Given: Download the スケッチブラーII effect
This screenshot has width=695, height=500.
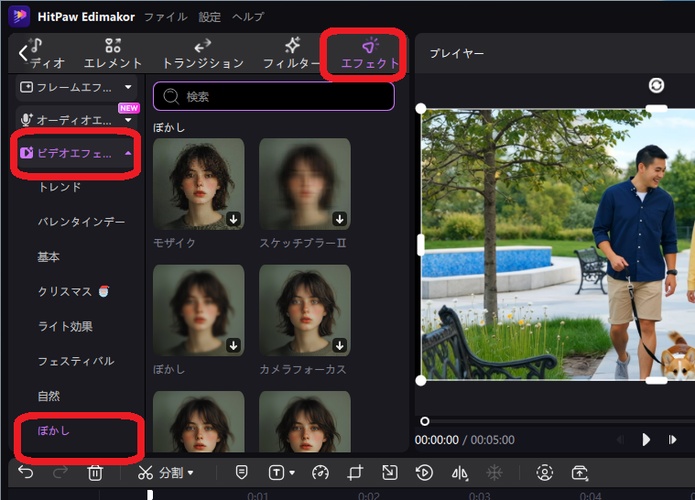Looking at the screenshot, I should pos(340,219).
